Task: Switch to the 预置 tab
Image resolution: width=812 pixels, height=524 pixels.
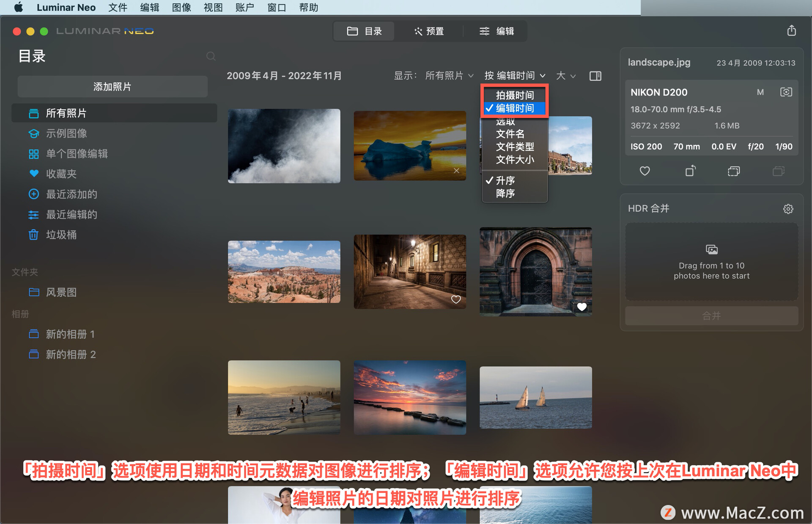Action: click(429, 31)
